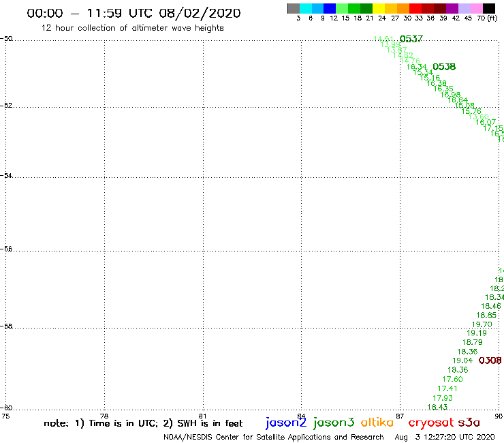
Task: Select the dark blue legend swatch
Action: pos(330,8)
